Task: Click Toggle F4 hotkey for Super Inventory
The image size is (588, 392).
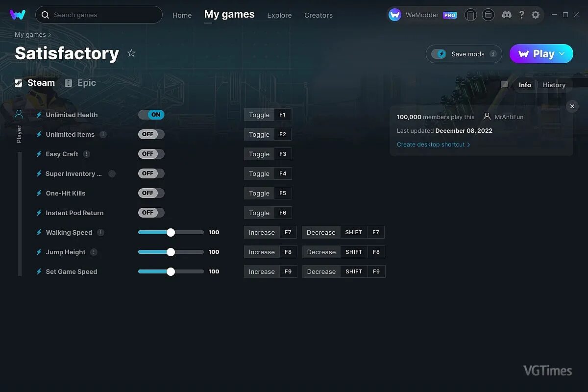Action: 268,173
